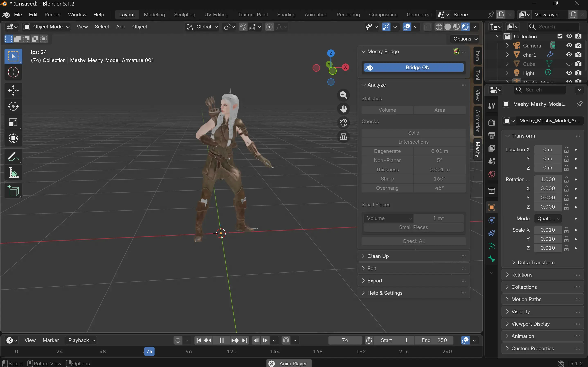
Task: Select the Select Box tool
Action: [x=13, y=56]
